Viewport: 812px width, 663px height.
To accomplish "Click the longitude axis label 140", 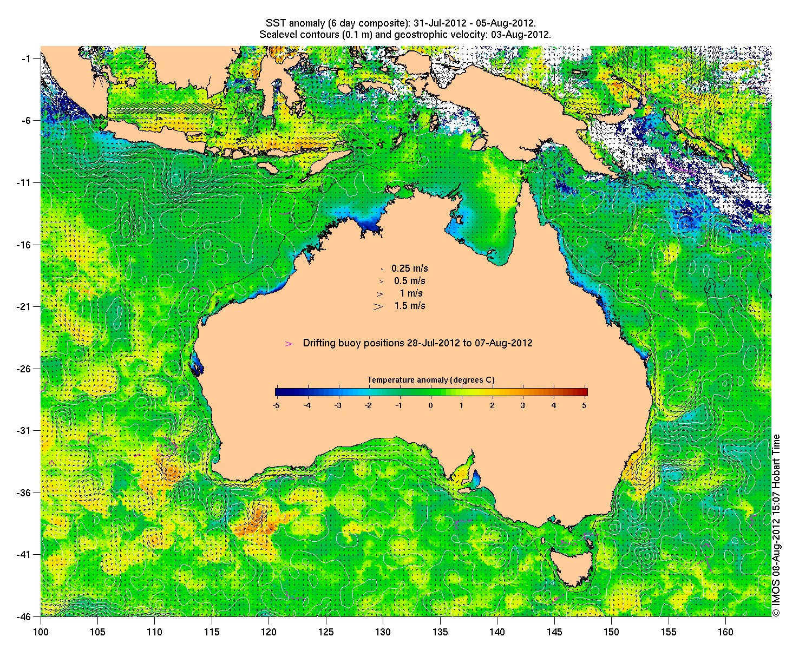I will pyautogui.click(x=497, y=632).
